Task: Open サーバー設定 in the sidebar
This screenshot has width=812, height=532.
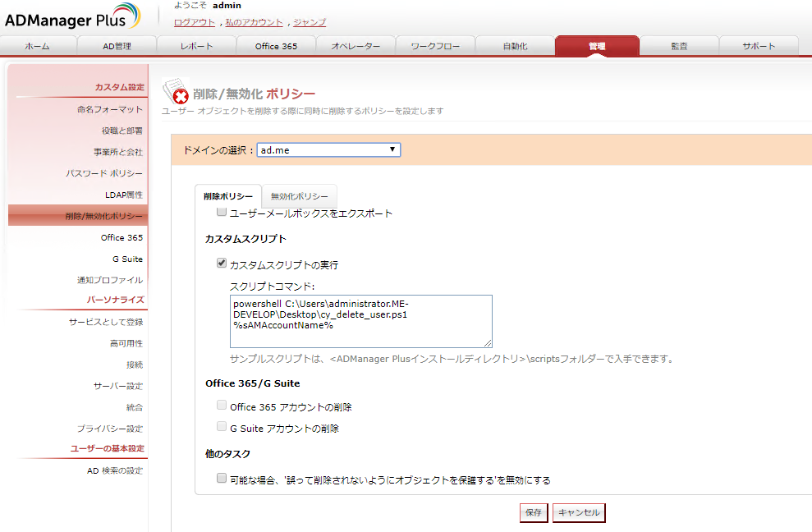Action: pyautogui.click(x=118, y=386)
